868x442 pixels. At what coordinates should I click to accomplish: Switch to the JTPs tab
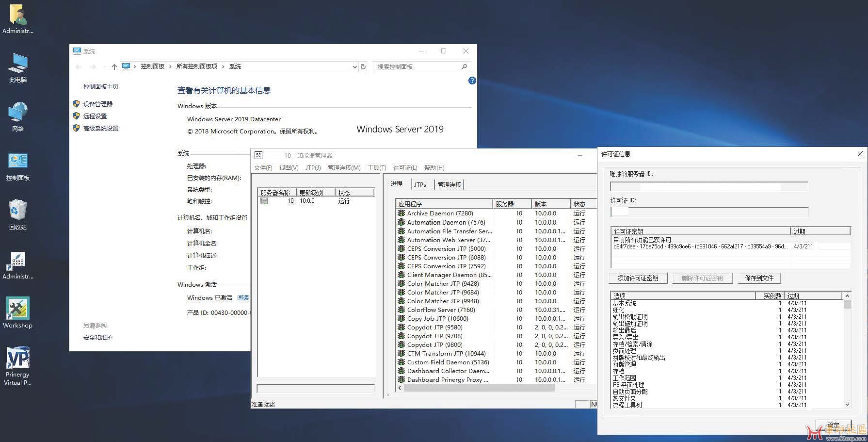pos(420,185)
